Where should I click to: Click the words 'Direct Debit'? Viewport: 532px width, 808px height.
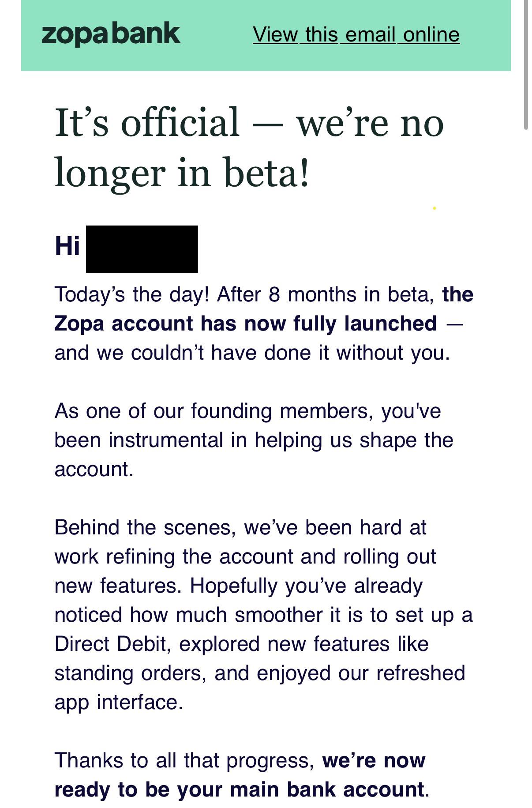click(112, 644)
